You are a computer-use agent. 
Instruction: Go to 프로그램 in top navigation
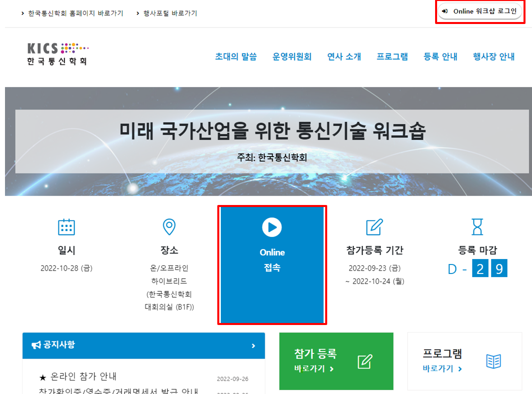tap(392, 56)
